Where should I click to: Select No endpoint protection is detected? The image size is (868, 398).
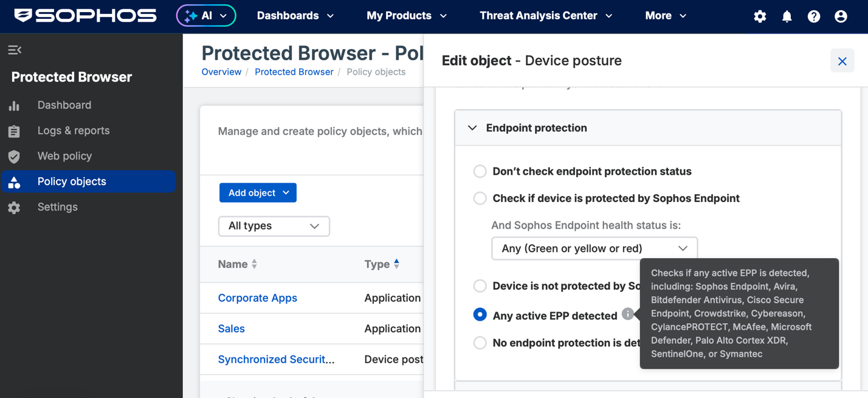point(480,343)
